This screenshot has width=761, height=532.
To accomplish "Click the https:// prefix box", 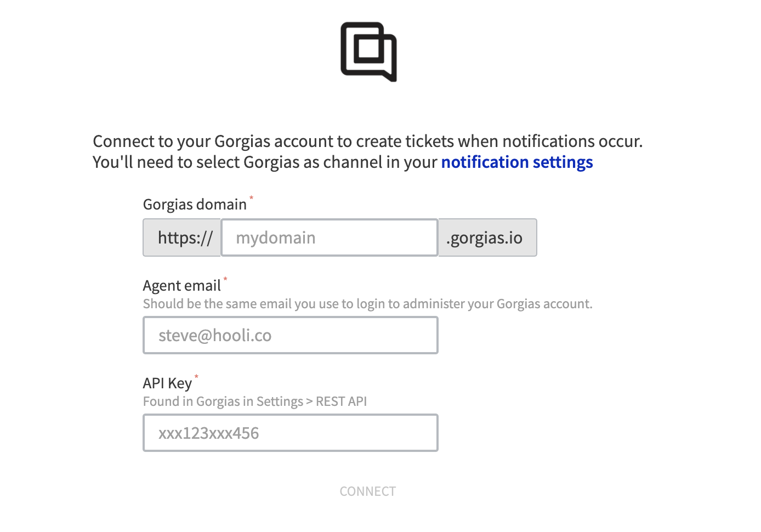I will pyautogui.click(x=182, y=237).
